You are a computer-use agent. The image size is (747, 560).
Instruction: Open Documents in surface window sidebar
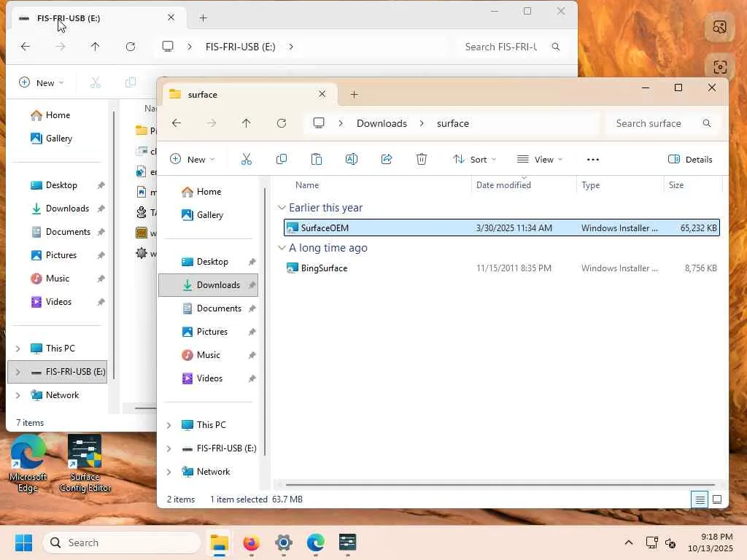pyautogui.click(x=209, y=308)
